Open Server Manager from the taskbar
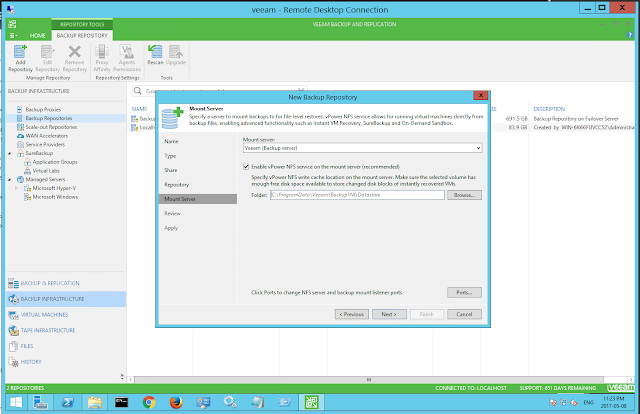The width and height of the screenshot is (640, 414). coord(40,403)
